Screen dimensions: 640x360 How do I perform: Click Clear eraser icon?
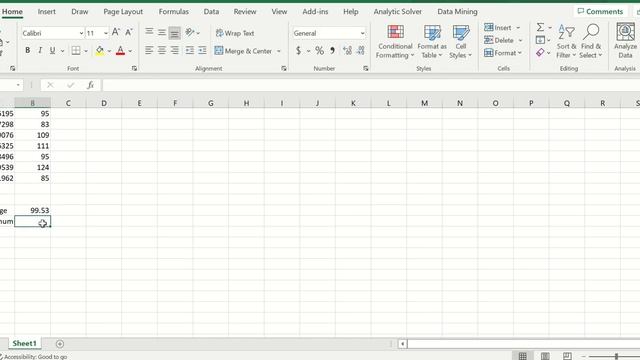[540, 53]
